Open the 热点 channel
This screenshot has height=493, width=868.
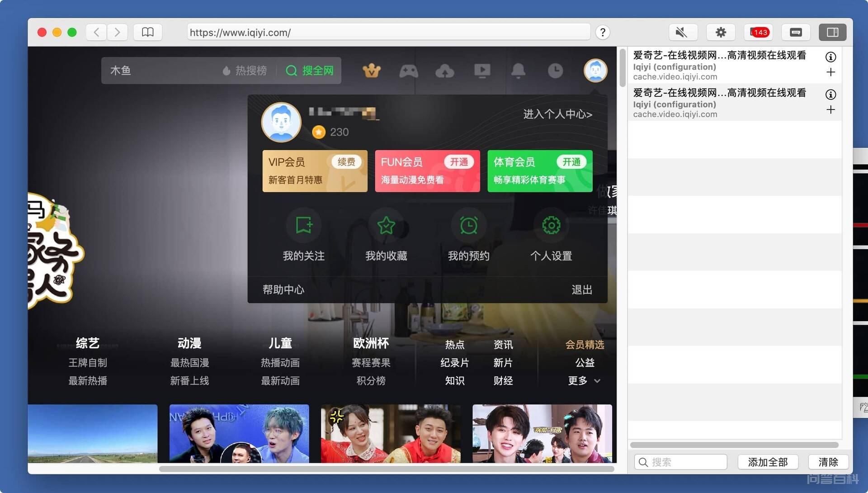(x=454, y=345)
